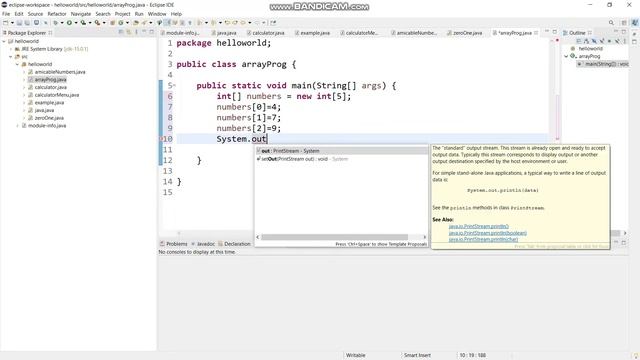Maximize the Package Explorer panel
This screenshot has width=640, height=360.
point(151,32)
